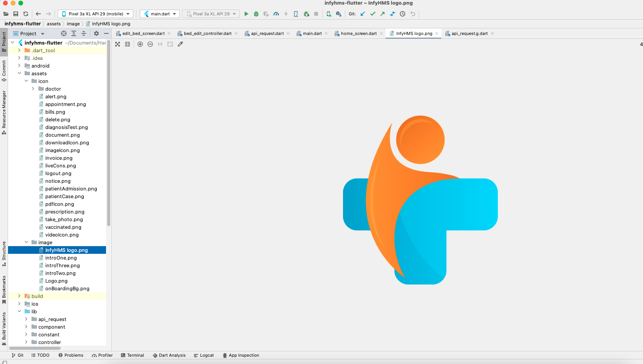
Task: Open the main.dart run configuration dropdown
Action: point(160,14)
